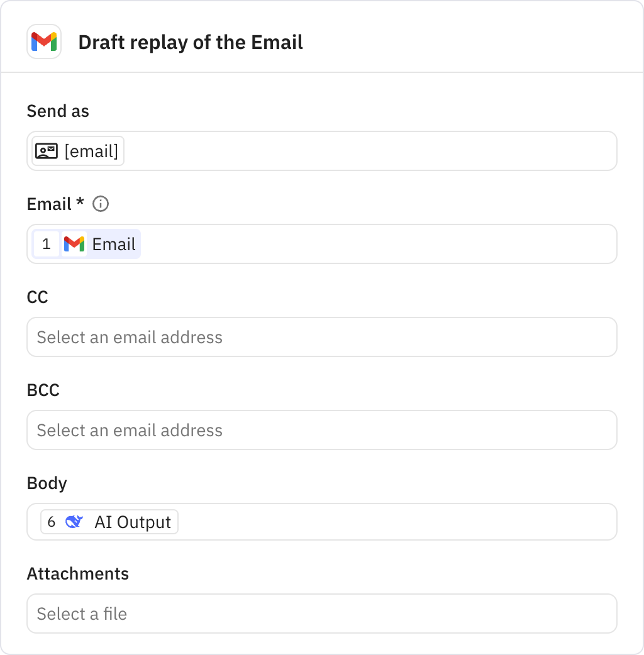Click the Gmail envelope logo top left
Viewport: 644px width, 655px height.
tap(44, 41)
